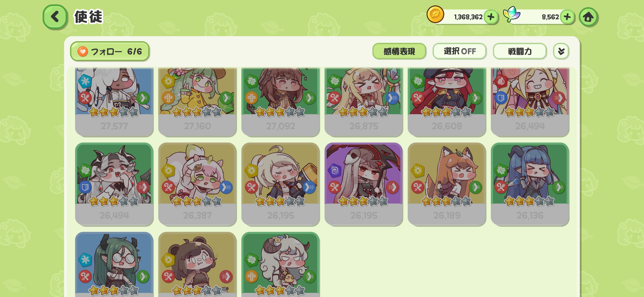
Task: Click the red double-arrow icon on scythe girl card
Action: (392, 187)
